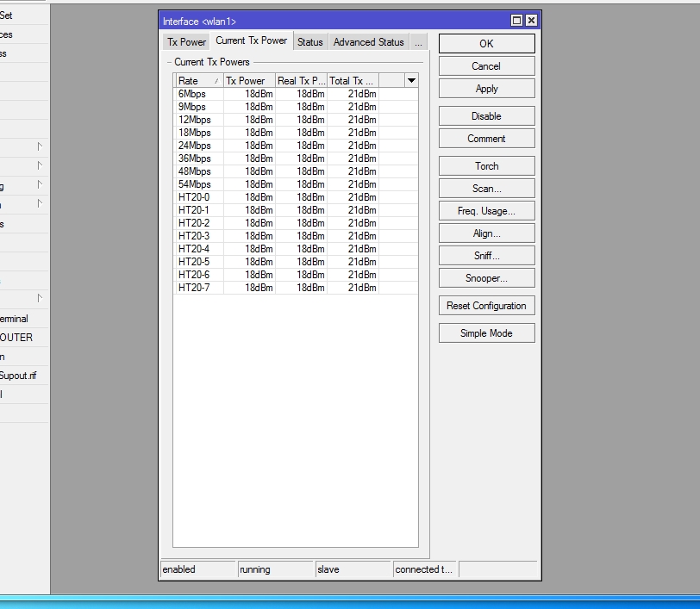Open the Freq. Usage tool

(x=486, y=211)
